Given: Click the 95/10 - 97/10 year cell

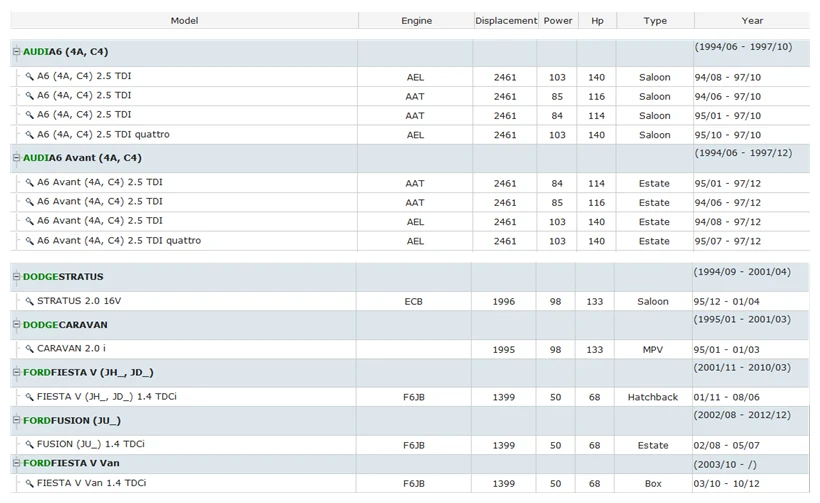Looking at the screenshot, I should (727, 135).
